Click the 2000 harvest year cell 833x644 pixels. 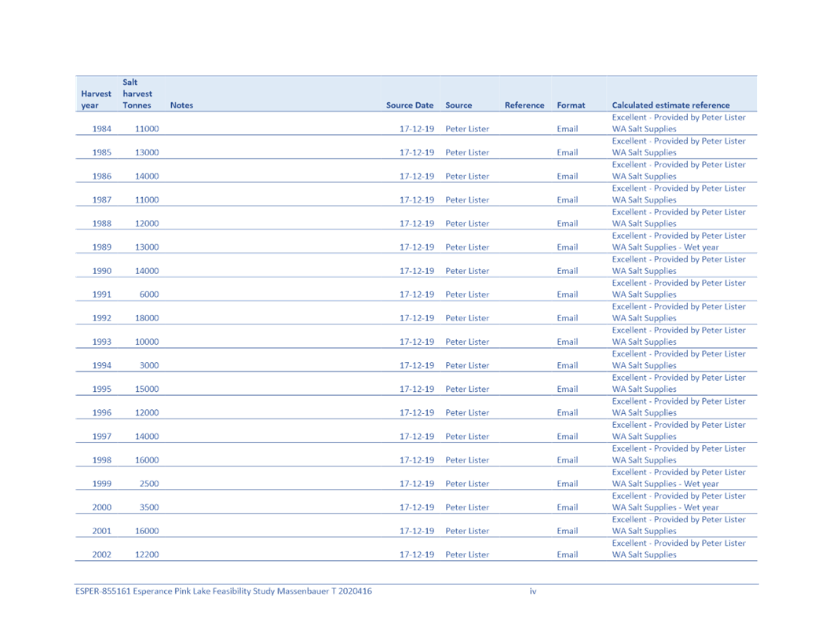[x=101, y=507]
